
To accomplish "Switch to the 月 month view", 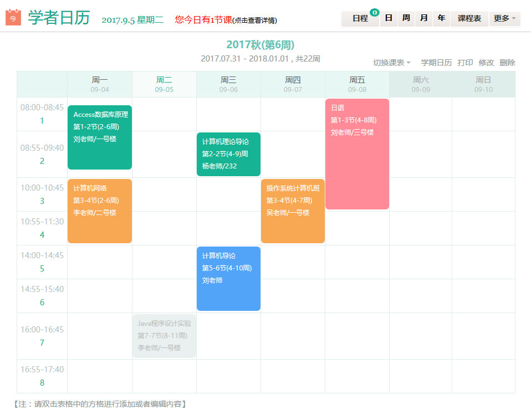I will (423, 18).
